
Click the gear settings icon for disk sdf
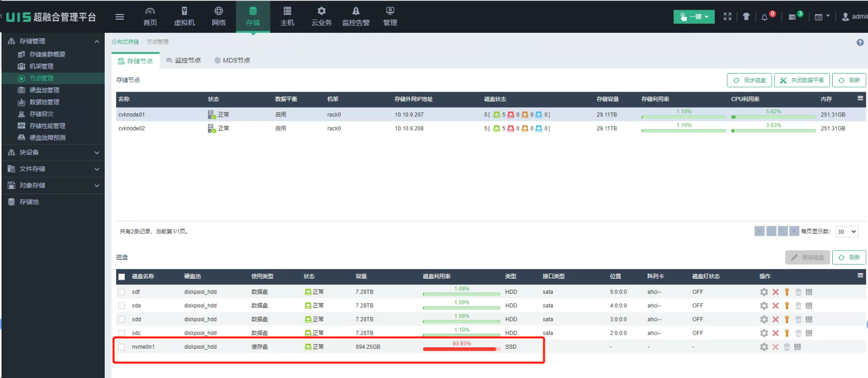pos(764,292)
